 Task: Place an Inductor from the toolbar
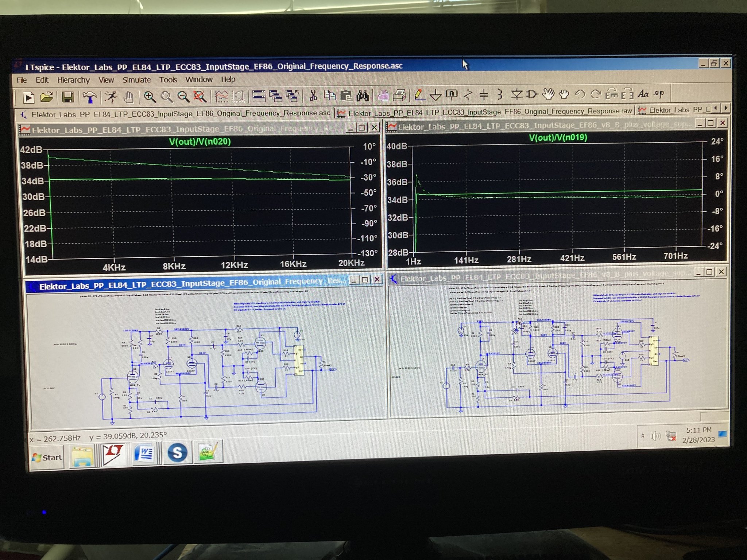tap(500, 94)
